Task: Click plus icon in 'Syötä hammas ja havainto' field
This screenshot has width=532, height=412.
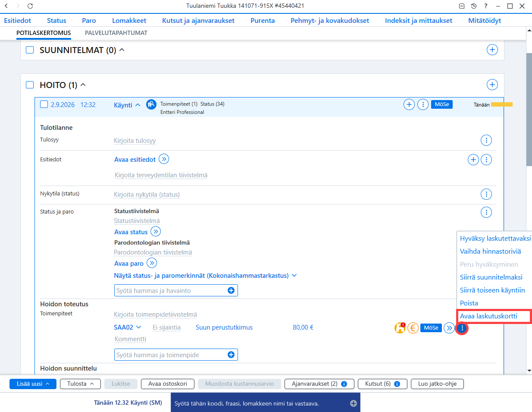Action: point(231,291)
